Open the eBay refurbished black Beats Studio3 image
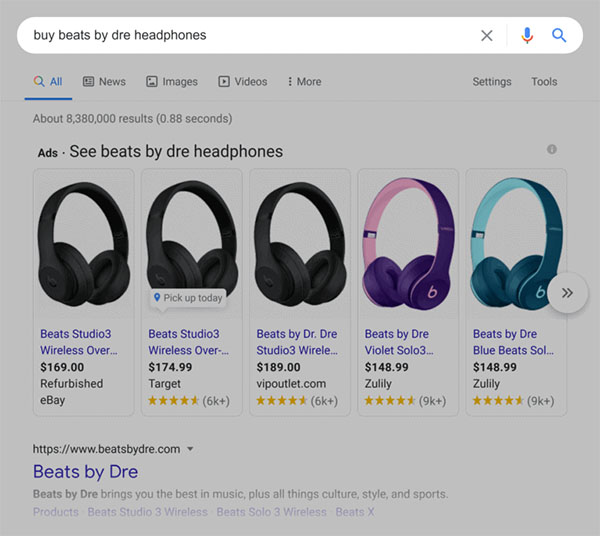The image size is (600, 536). tap(84, 244)
